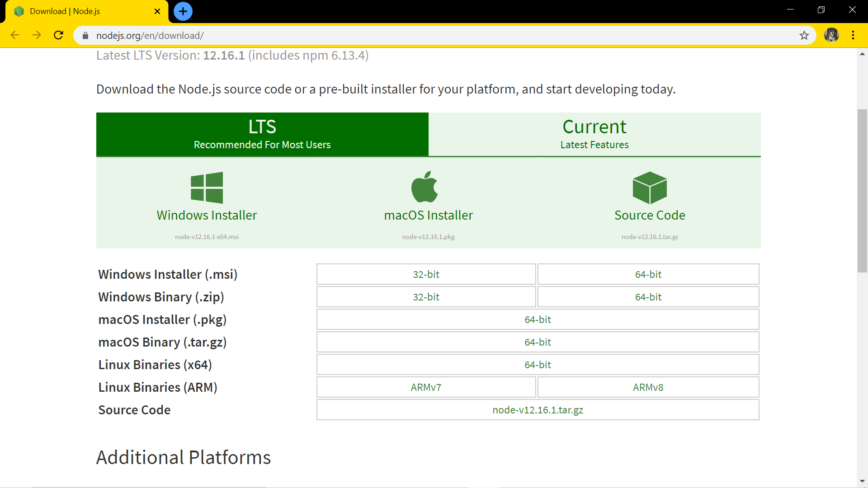This screenshot has height=488, width=868.
Task: Open the user profile avatar
Action: click(x=831, y=35)
